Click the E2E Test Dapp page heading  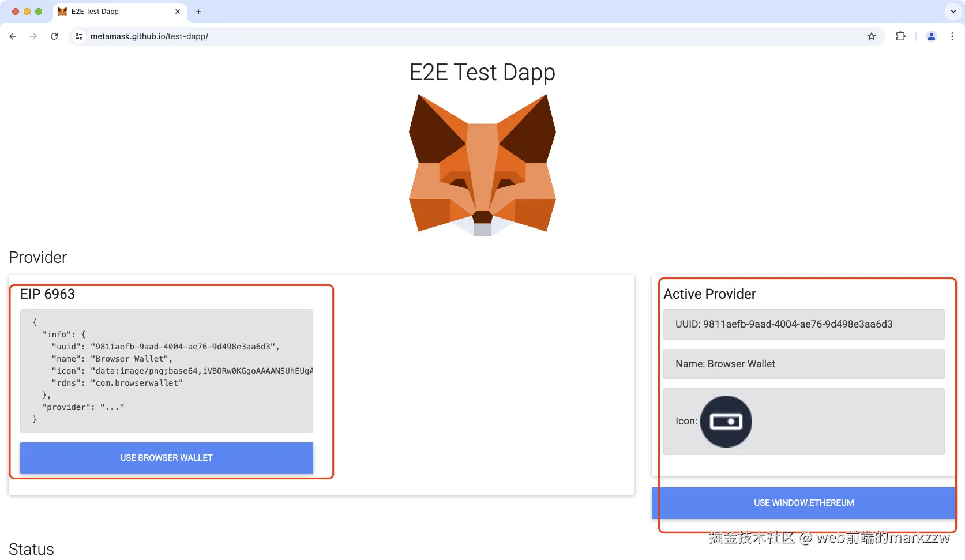(x=482, y=72)
